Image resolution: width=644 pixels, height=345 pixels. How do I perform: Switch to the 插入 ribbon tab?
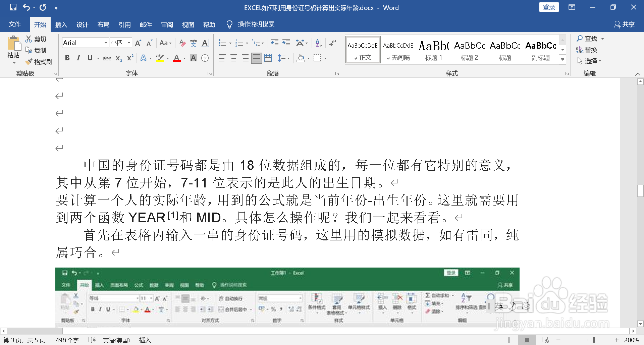coord(61,24)
